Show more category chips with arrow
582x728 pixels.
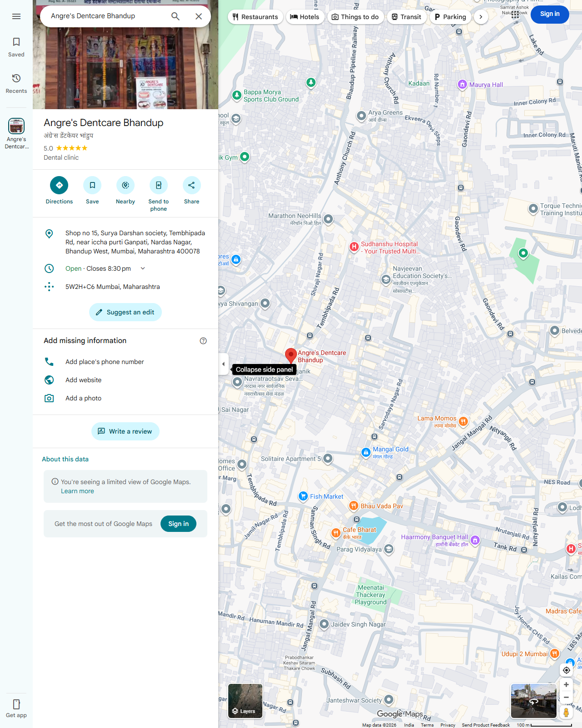[x=481, y=17]
